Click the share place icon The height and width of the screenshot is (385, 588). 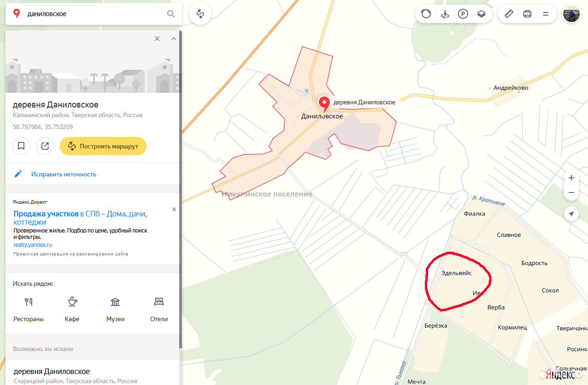click(x=45, y=146)
